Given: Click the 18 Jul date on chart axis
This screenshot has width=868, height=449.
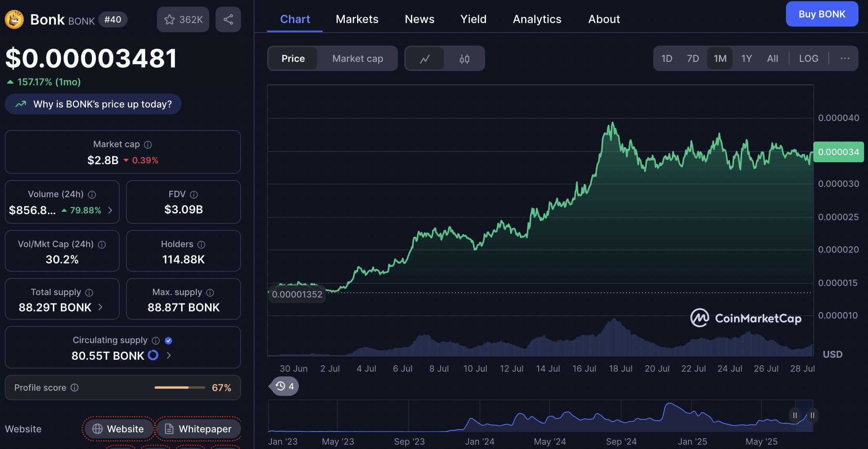Looking at the screenshot, I should (621, 368).
